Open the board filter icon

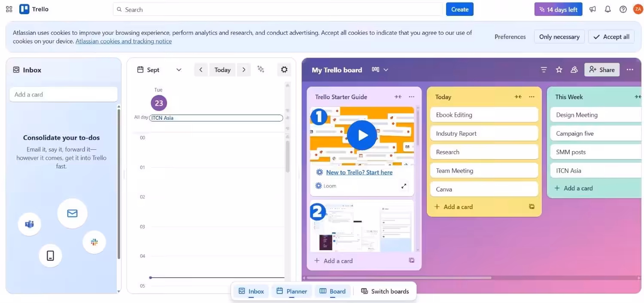pyautogui.click(x=544, y=70)
